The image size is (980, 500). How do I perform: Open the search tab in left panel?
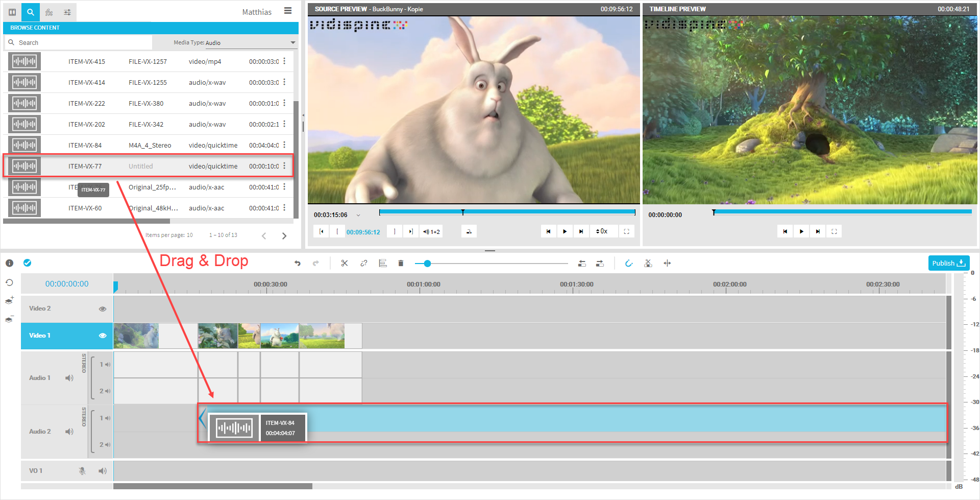[x=31, y=12]
